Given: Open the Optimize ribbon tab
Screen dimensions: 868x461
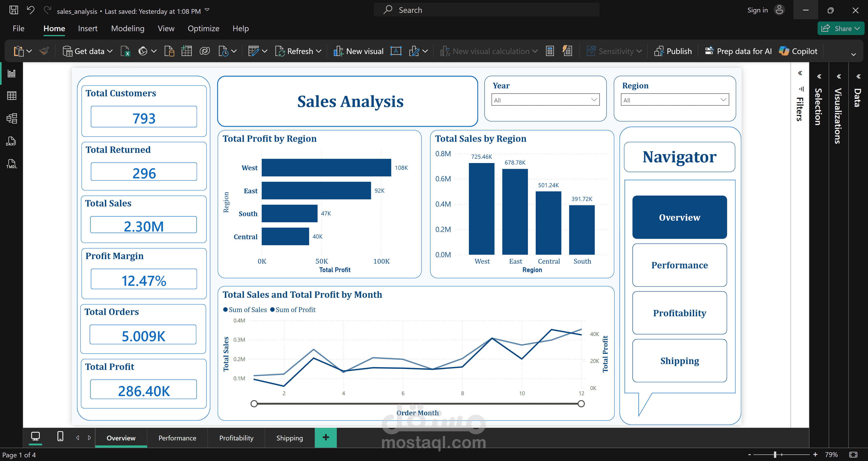Looking at the screenshot, I should pos(203,29).
